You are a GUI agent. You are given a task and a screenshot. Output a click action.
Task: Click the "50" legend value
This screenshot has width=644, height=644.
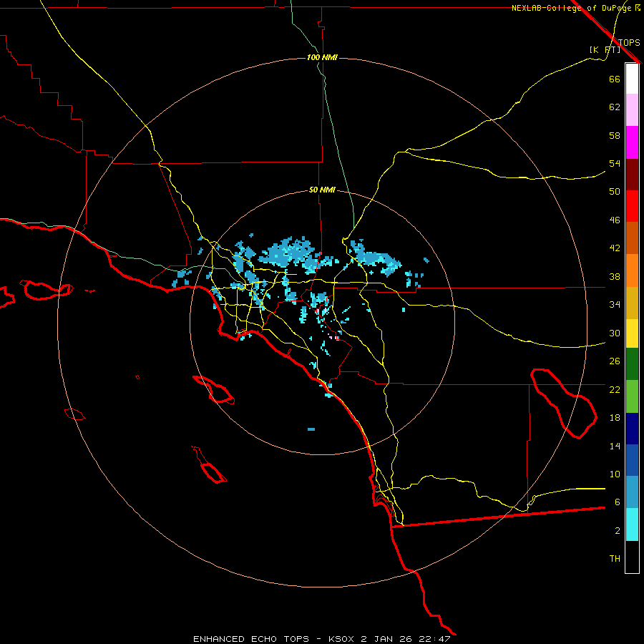pos(615,192)
